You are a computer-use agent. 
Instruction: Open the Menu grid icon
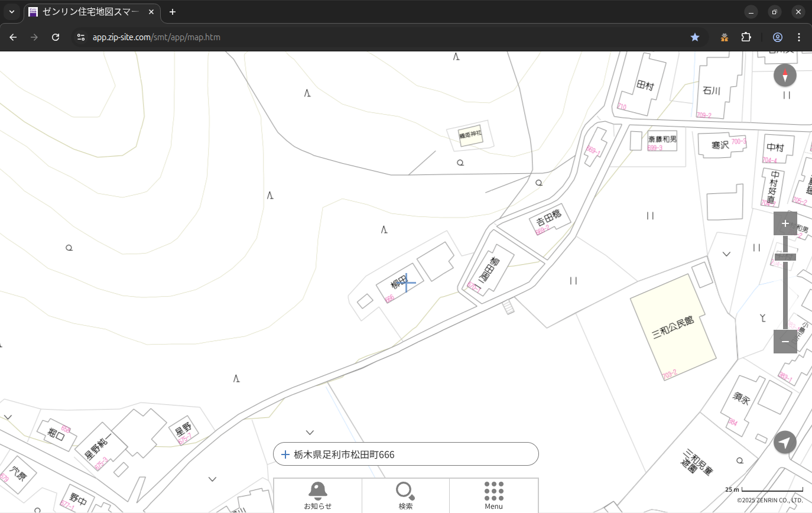pyautogui.click(x=493, y=495)
